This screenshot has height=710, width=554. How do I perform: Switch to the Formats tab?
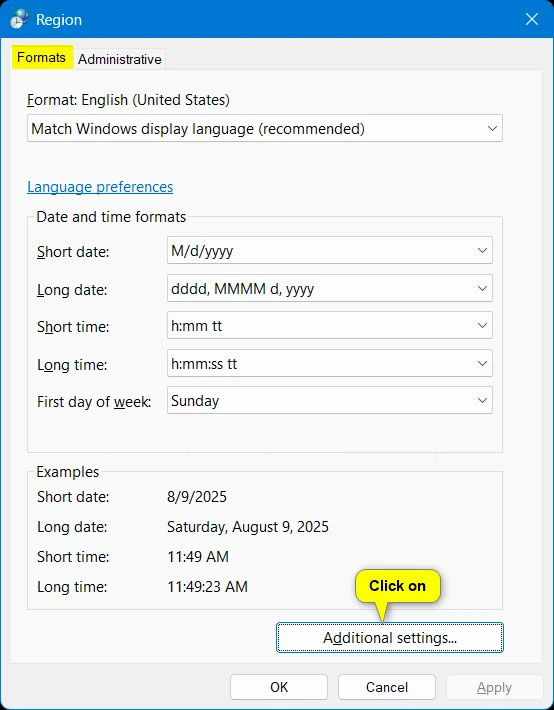click(42, 58)
